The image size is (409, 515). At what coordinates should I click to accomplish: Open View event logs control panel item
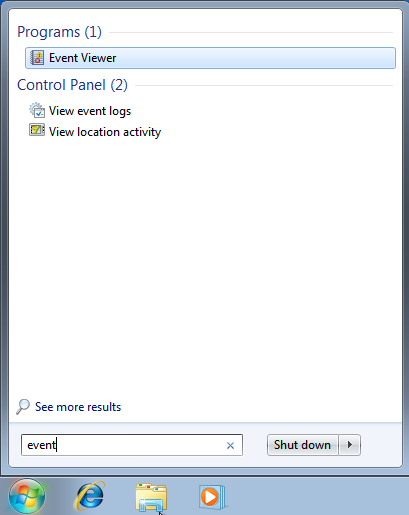[x=90, y=111]
